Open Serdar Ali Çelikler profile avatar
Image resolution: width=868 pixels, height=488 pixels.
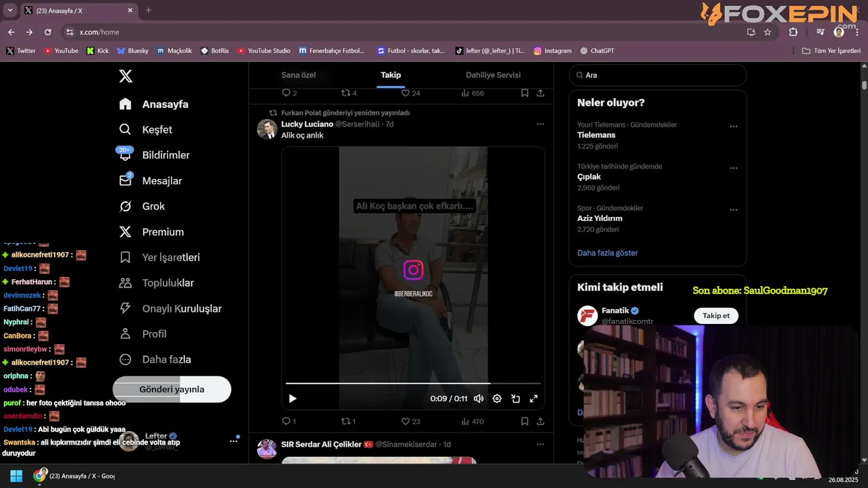[267, 449]
